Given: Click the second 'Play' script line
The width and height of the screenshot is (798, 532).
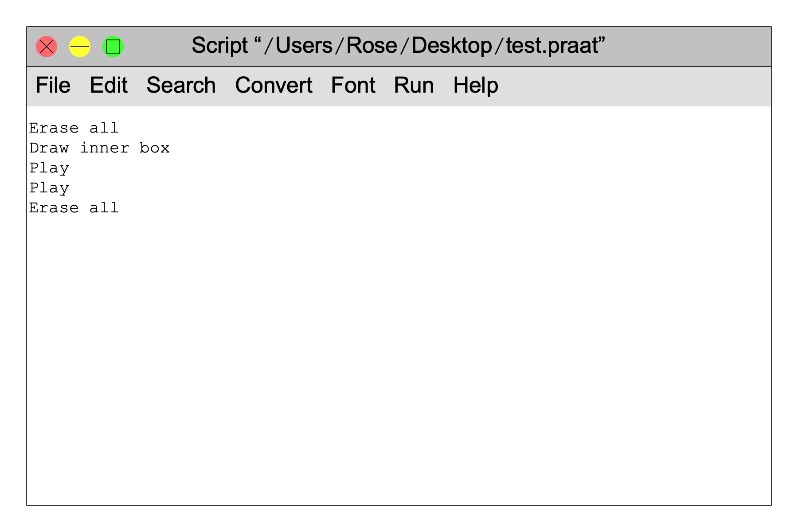Looking at the screenshot, I should tap(49, 188).
